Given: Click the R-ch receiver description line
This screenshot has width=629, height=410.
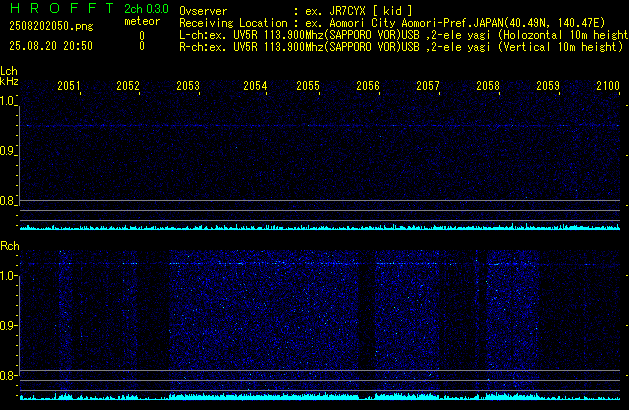Looking at the screenshot, I should (x=401, y=47).
